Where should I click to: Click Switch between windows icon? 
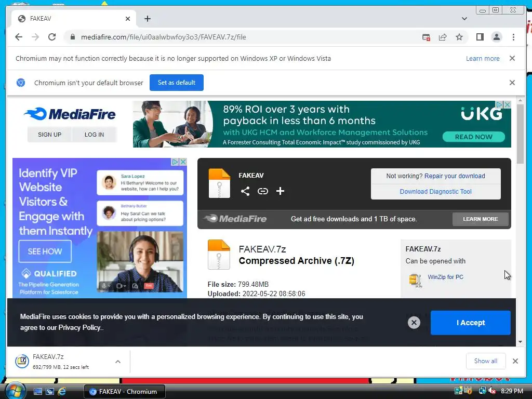click(50, 392)
